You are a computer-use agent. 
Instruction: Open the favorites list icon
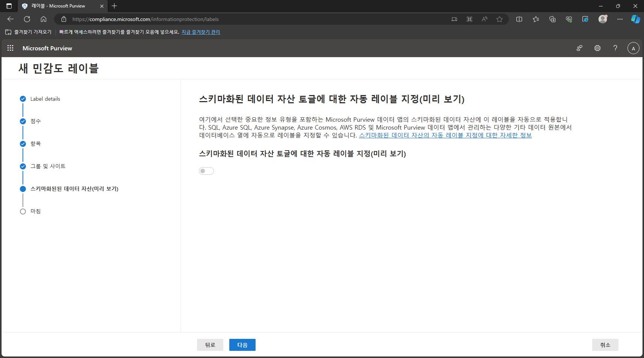[536, 19]
